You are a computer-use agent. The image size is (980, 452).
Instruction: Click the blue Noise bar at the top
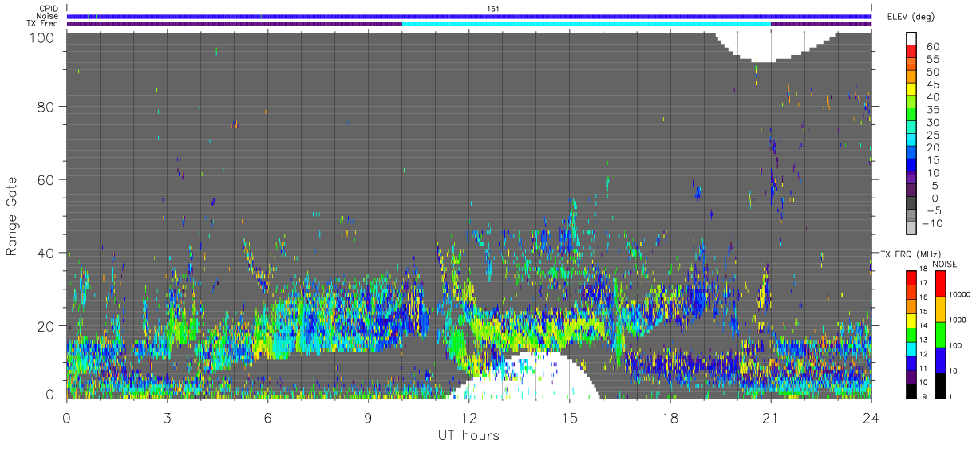pos(469,16)
